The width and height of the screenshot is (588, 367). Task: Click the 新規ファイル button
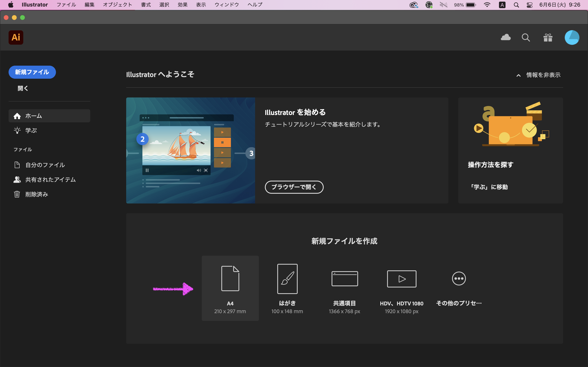coord(32,72)
